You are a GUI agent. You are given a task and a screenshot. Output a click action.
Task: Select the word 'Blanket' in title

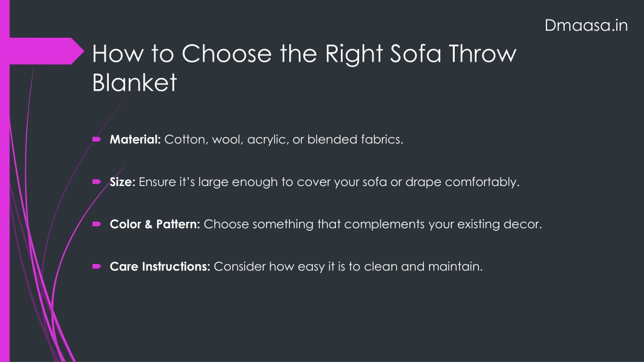[x=135, y=82]
